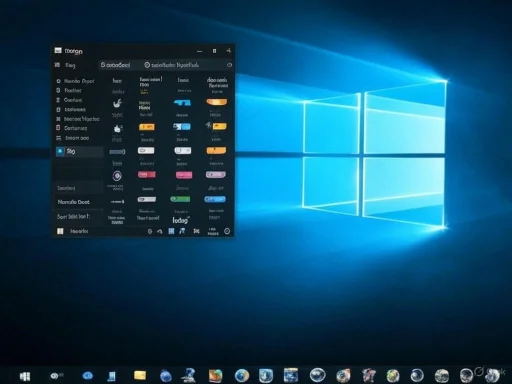Viewport: 512px width, 384px height.
Task: Toggle the pink switch in the third column
Action: [x=184, y=175]
